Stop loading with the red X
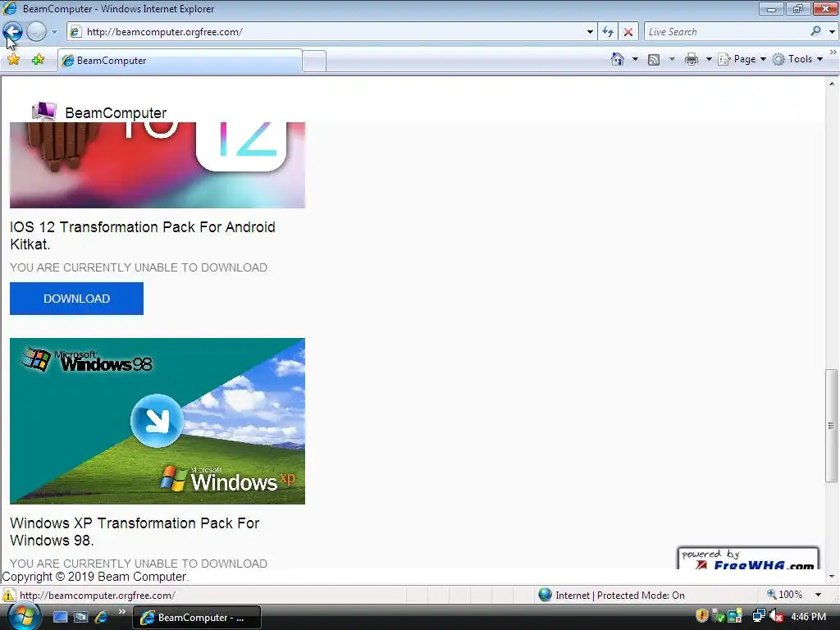 628,32
